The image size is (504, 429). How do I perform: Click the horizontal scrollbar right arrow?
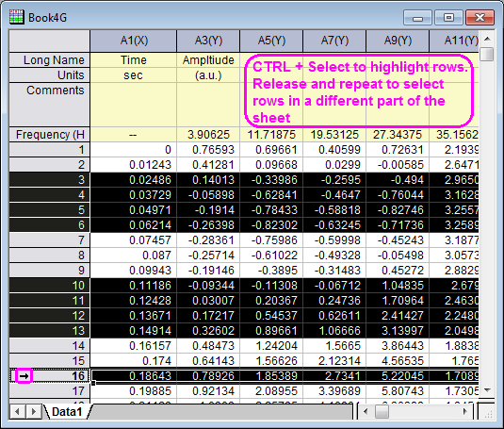tap(465, 411)
